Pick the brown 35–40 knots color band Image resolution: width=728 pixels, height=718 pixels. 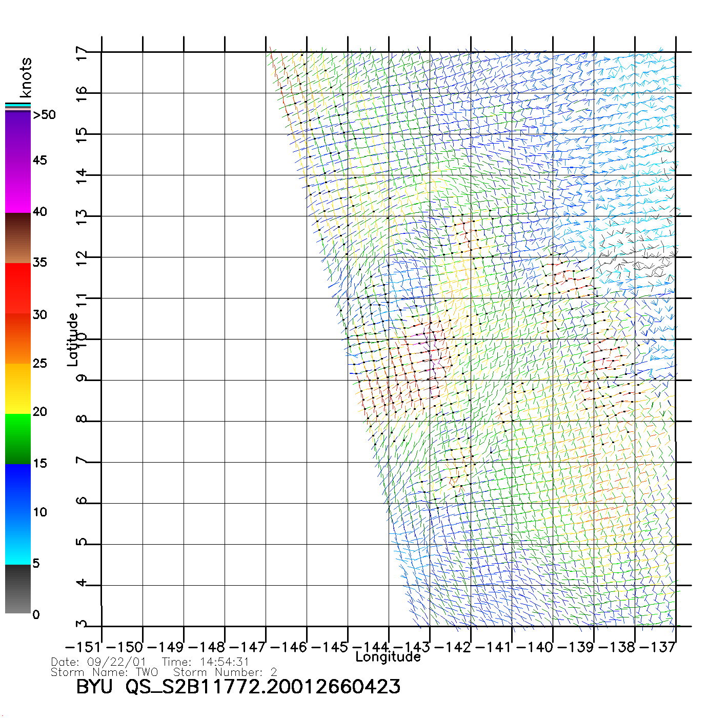pyautogui.click(x=18, y=238)
